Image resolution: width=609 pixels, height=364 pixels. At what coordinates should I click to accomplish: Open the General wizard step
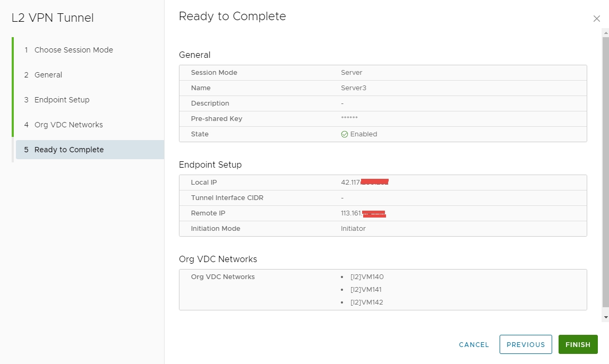48,75
